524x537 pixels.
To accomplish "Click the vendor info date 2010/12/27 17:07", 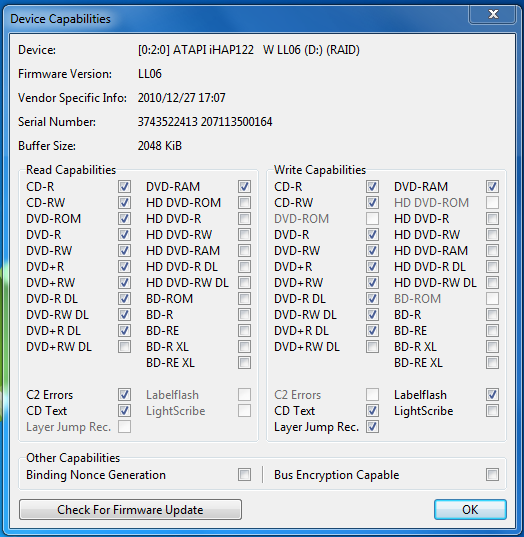I will [x=182, y=98].
